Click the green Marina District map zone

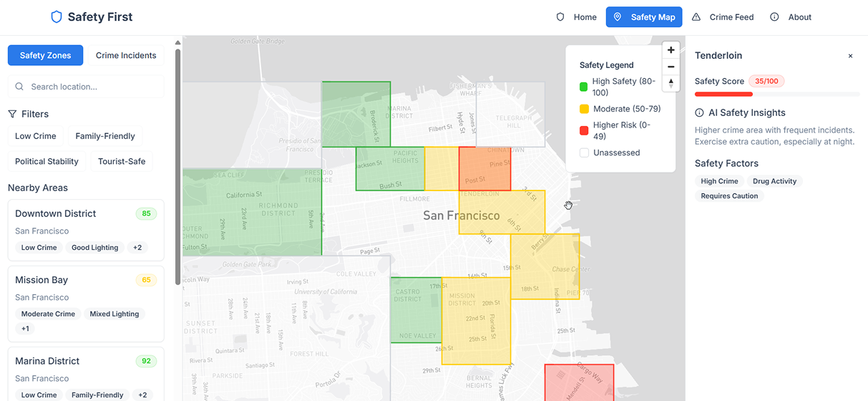tap(356, 115)
